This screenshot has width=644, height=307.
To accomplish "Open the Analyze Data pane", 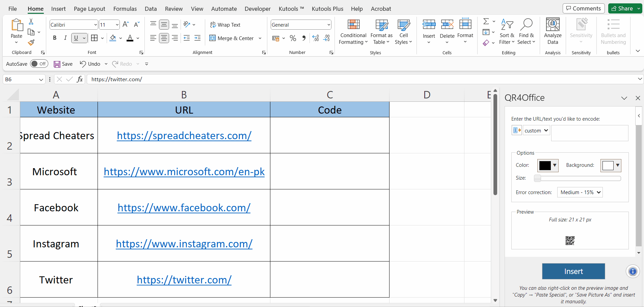I will click(553, 32).
